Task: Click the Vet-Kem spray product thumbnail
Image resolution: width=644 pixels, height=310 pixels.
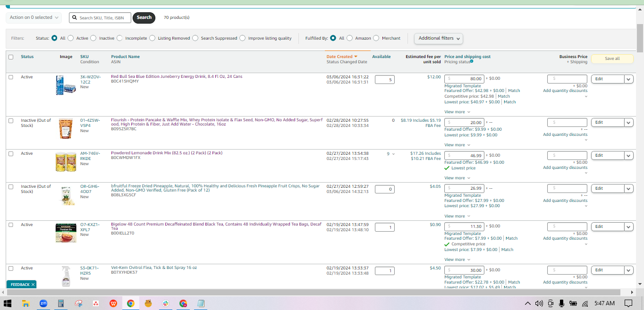Action: (x=66, y=276)
